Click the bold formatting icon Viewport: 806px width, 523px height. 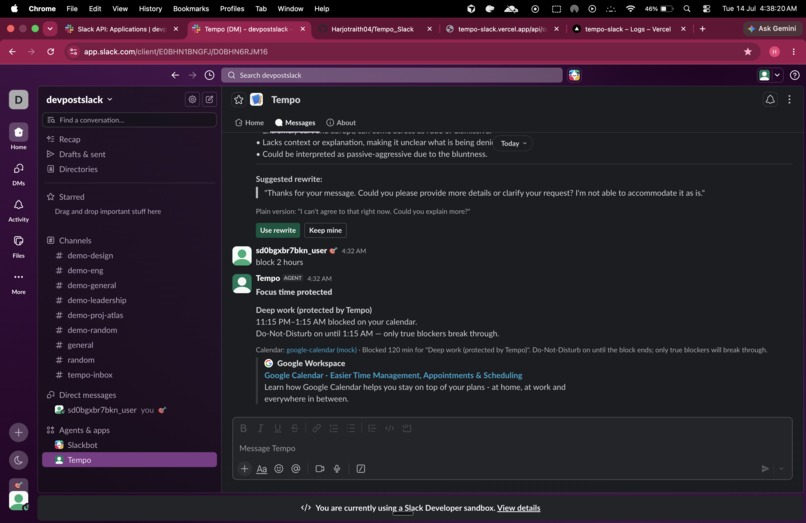tap(244, 428)
